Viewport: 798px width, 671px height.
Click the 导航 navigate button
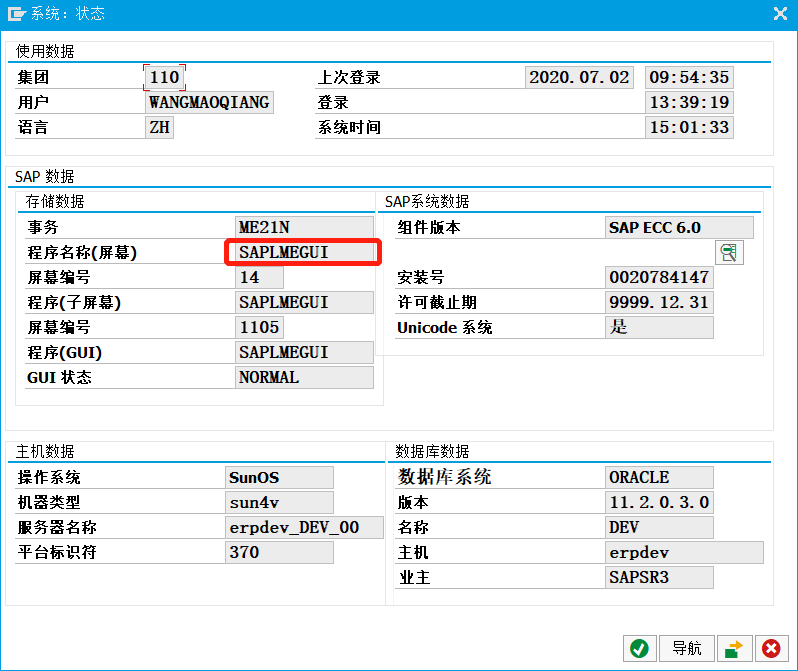[687, 648]
